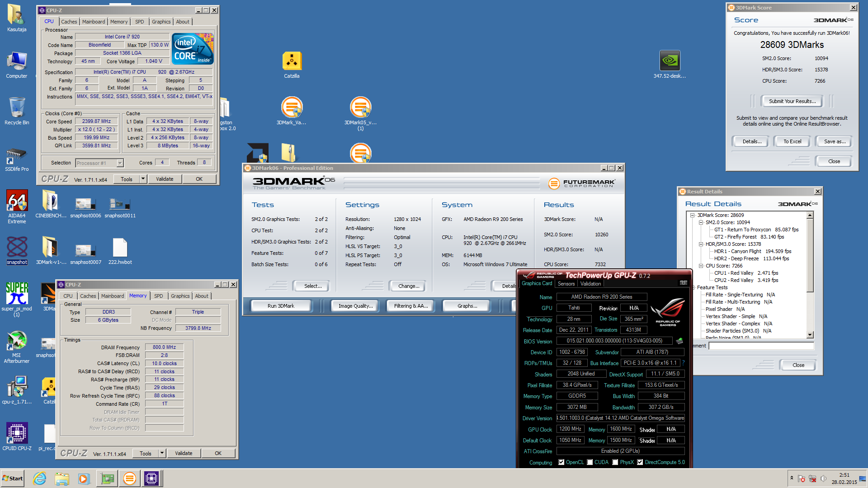This screenshot has height=488, width=868.
Task: Select the super_pi_mod desktop icon
Action: click(x=17, y=299)
